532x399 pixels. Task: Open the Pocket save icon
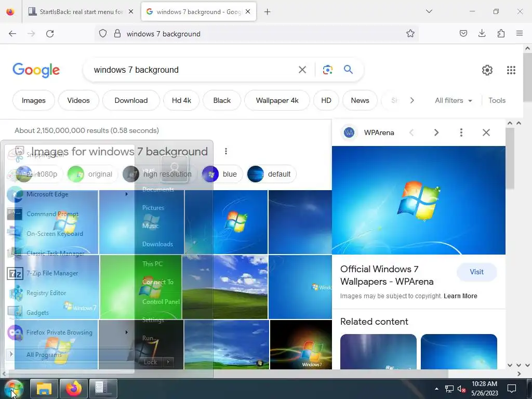click(x=463, y=33)
